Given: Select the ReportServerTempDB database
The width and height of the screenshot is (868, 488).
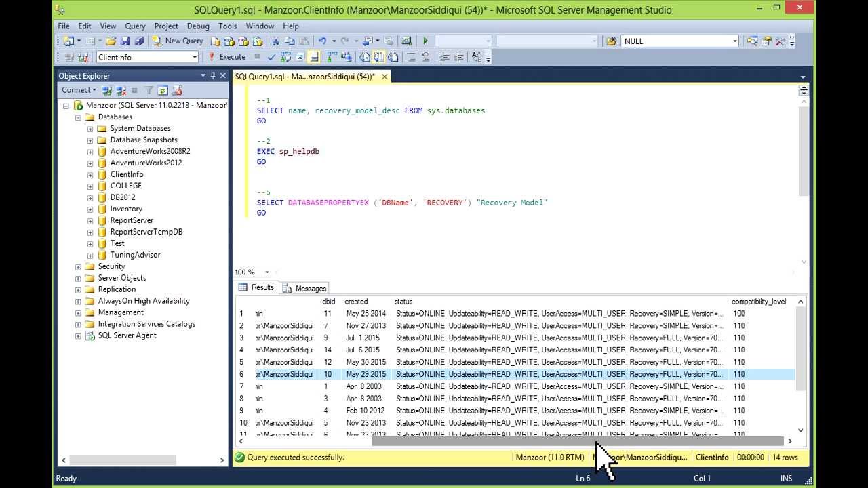Looking at the screenshot, I should click(146, 232).
